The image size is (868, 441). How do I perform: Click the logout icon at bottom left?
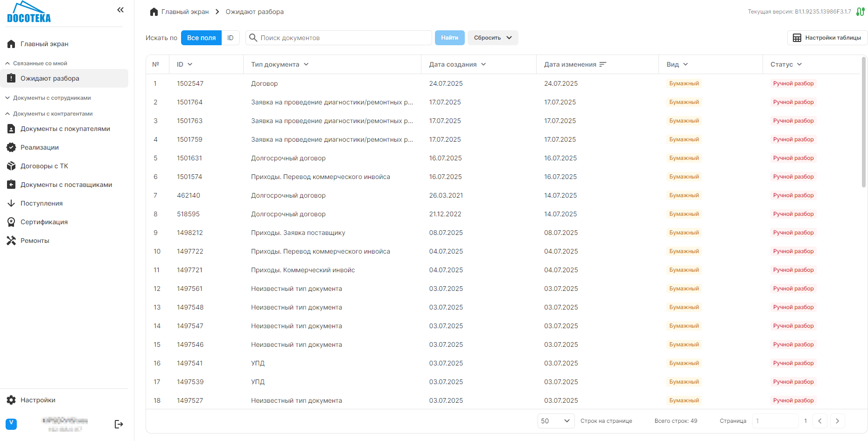click(119, 424)
